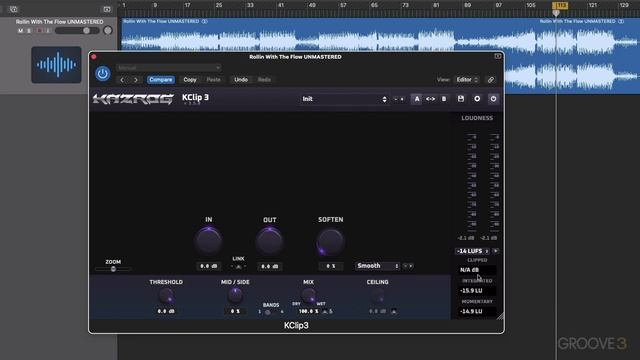Go to previous preset with left arrow
640x360 pixels.
(x=122, y=80)
